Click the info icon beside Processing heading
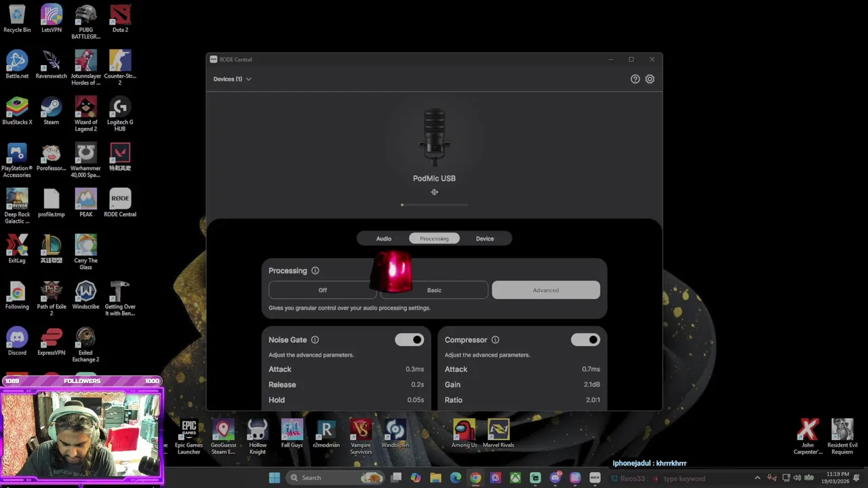The width and height of the screenshot is (868, 488). [315, 270]
